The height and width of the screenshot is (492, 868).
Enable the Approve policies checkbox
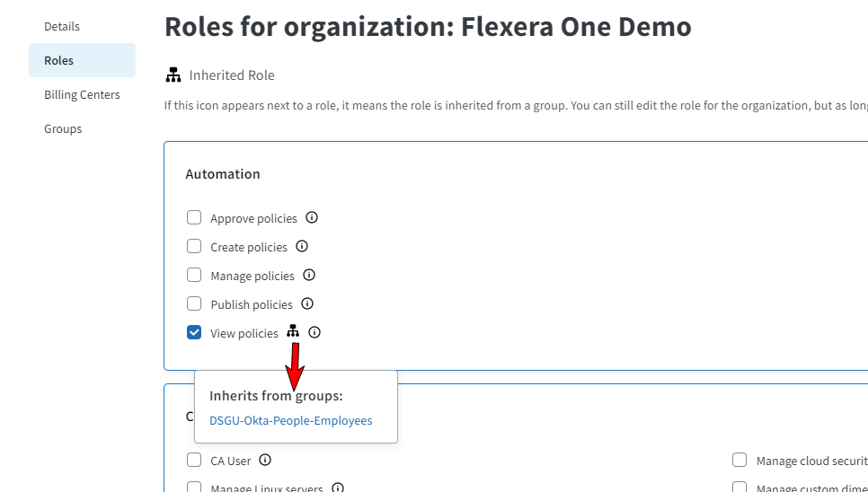click(x=194, y=217)
